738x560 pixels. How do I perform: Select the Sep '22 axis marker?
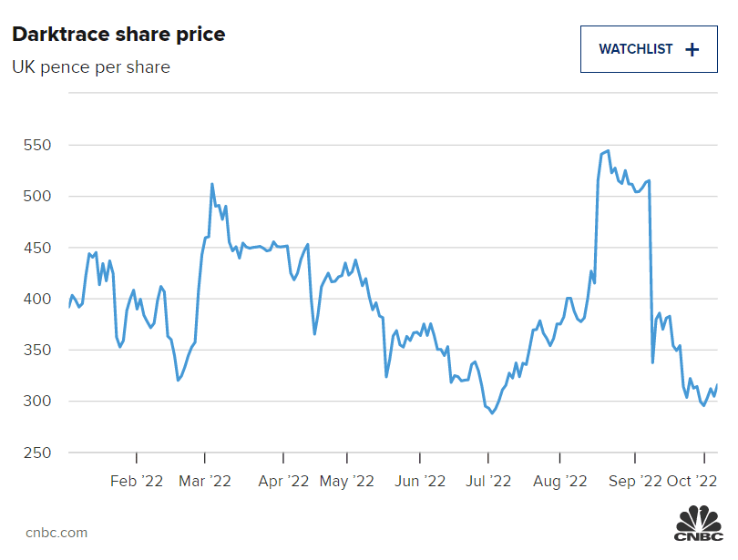point(634,480)
